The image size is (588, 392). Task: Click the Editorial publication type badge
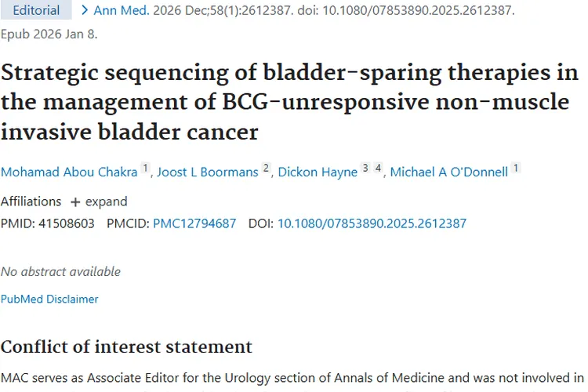click(36, 10)
